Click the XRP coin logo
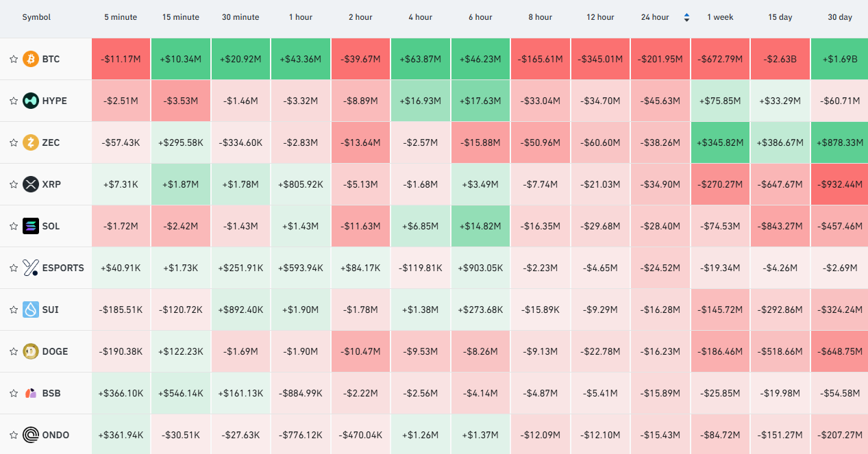868x454 pixels. point(31,184)
